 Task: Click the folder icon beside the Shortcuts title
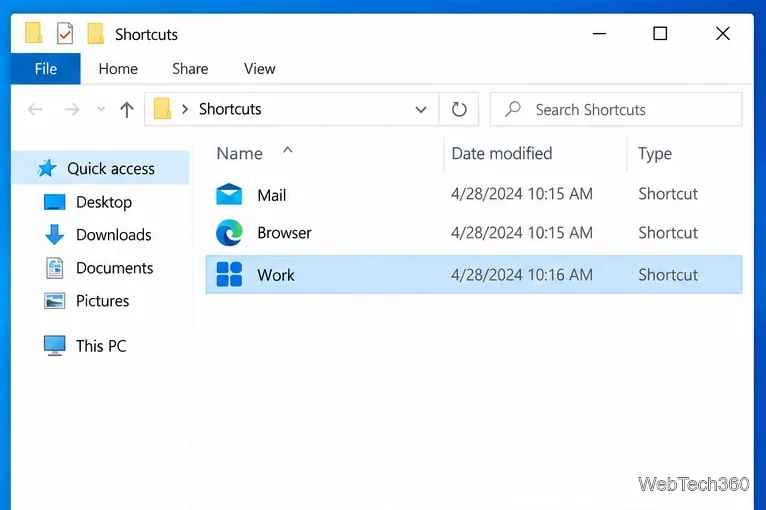click(95, 33)
